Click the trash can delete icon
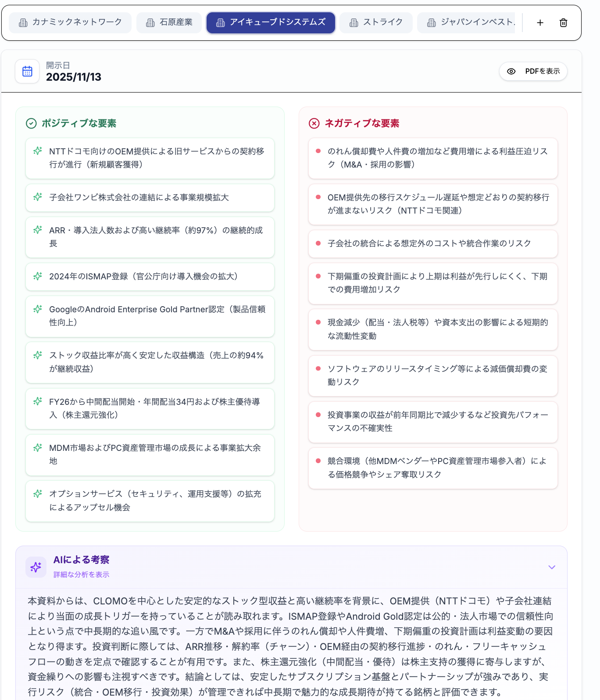This screenshot has height=700, width=600. [563, 23]
